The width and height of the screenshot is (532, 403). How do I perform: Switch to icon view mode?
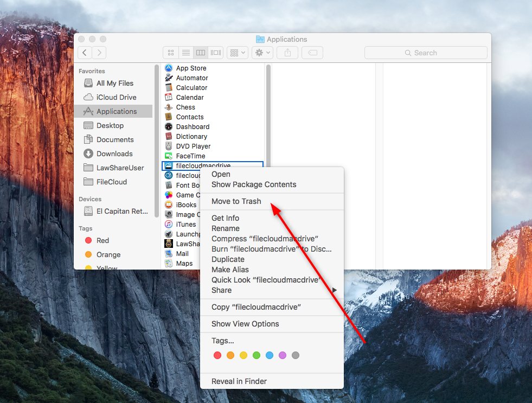click(x=171, y=53)
